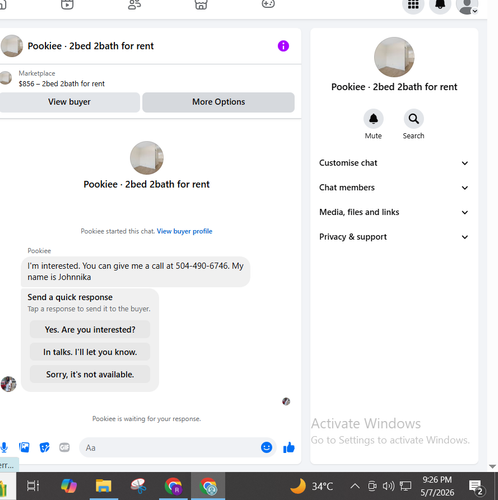
Task: Click the center conversation profile picture
Action: (x=147, y=158)
